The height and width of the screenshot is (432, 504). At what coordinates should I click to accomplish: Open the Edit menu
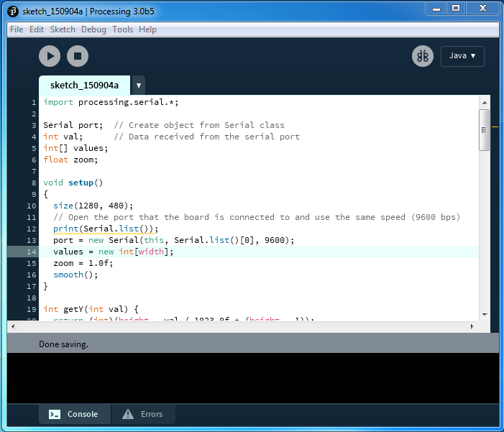[x=37, y=29]
